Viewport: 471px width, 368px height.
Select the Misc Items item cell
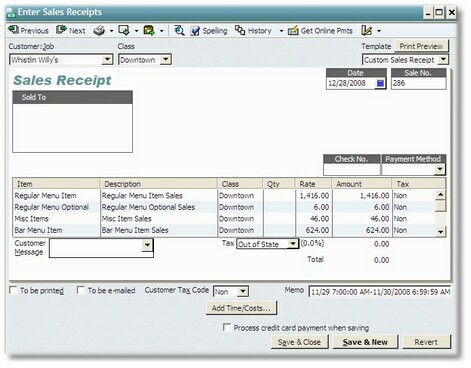click(56, 219)
